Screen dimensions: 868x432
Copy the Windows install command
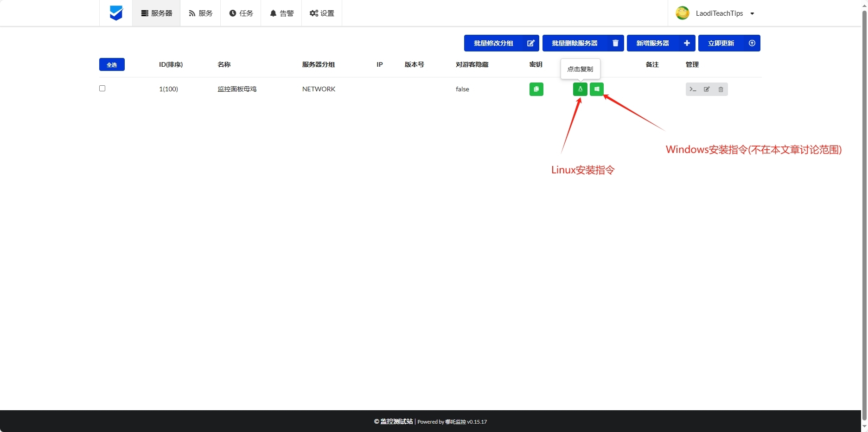tap(597, 89)
